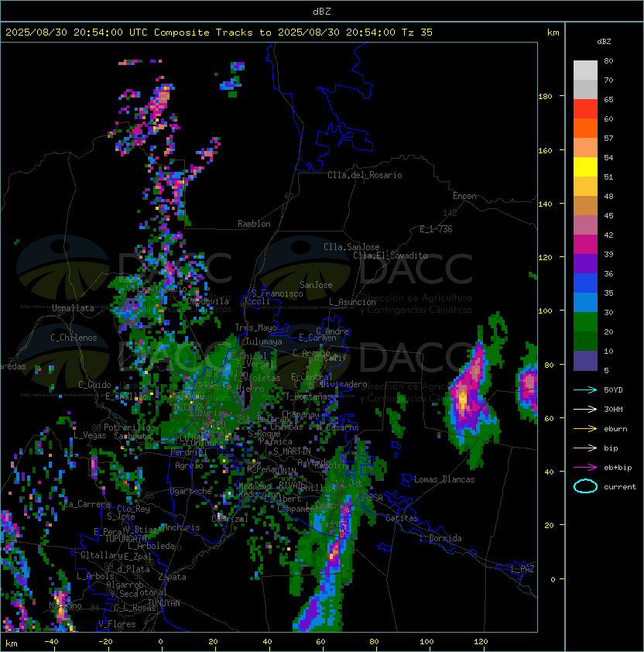Click the E_1-736 label
Screen dimensions: 644x652
tap(436, 229)
